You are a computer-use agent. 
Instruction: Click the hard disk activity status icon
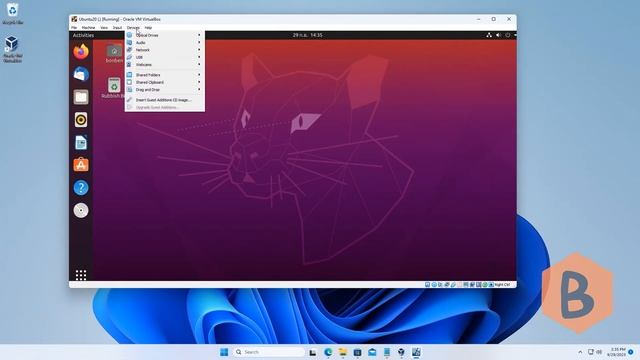click(x=427, y=284)
